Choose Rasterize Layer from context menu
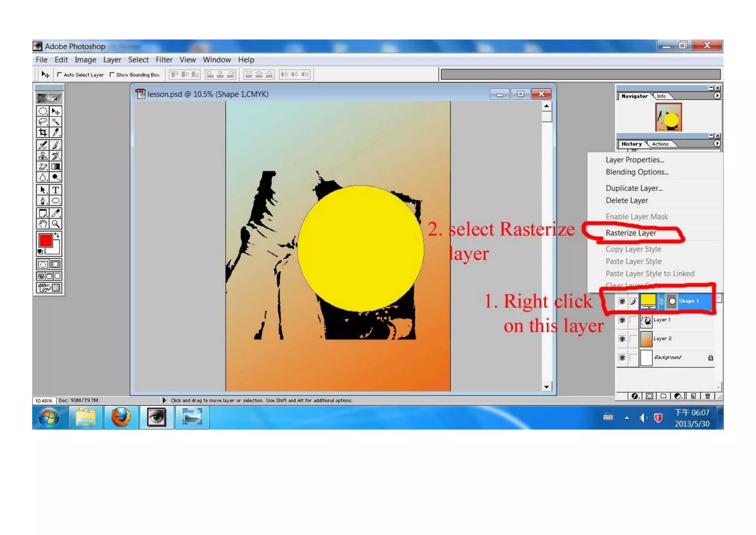The width and height of the screenshot is (756, 535). point(631,233)
